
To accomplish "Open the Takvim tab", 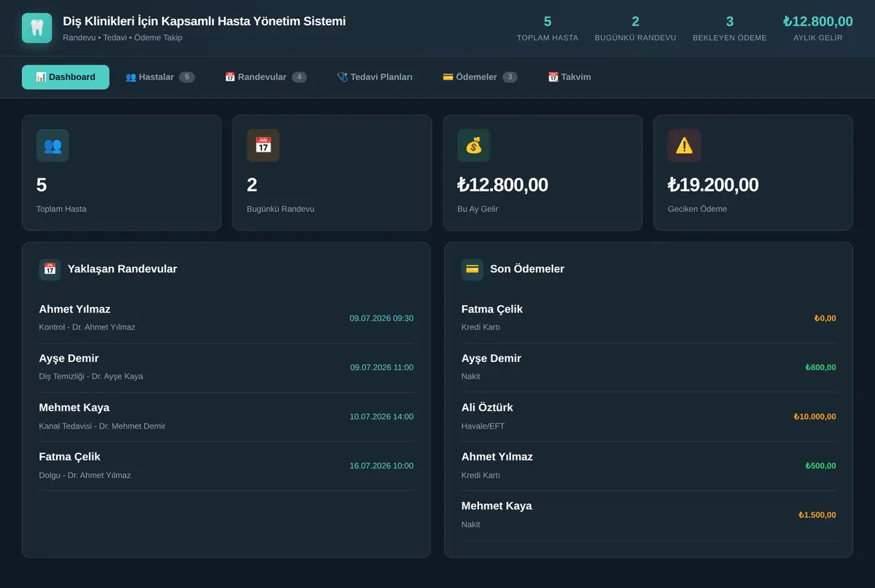I will 569,77.
